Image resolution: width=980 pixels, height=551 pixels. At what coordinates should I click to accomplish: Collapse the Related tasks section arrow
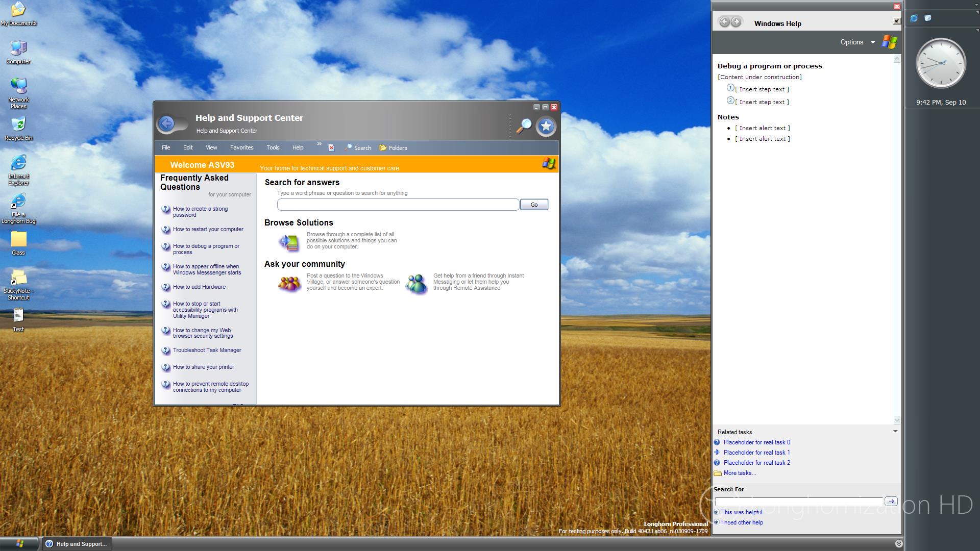(895, 432)
